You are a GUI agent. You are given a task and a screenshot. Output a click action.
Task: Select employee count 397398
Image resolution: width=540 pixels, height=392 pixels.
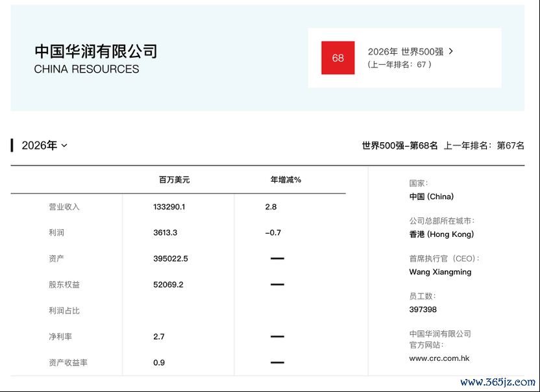tap(423, 310)
